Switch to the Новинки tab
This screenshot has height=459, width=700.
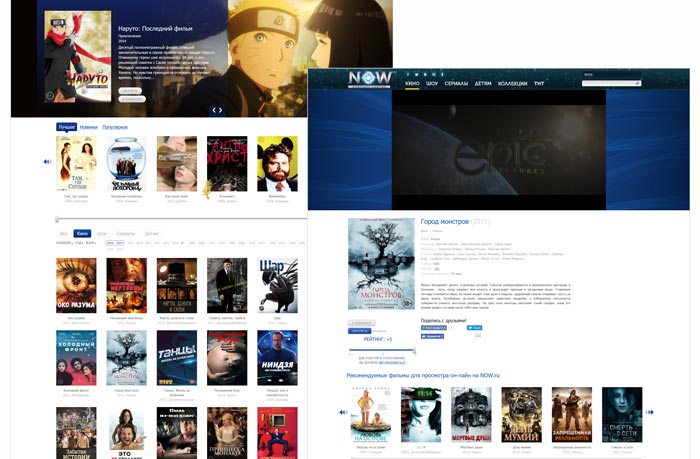pos(88,127)
